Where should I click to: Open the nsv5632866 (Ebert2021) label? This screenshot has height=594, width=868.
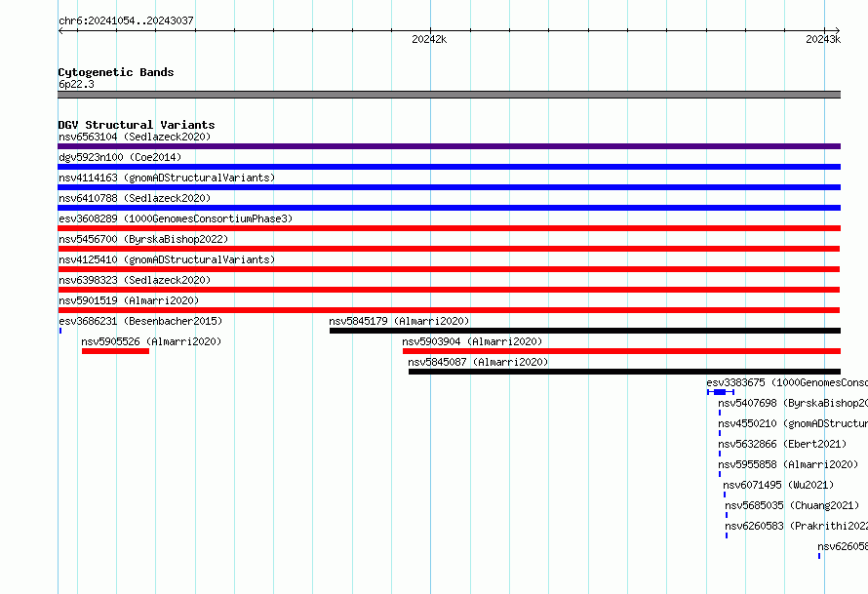(782, 444)
